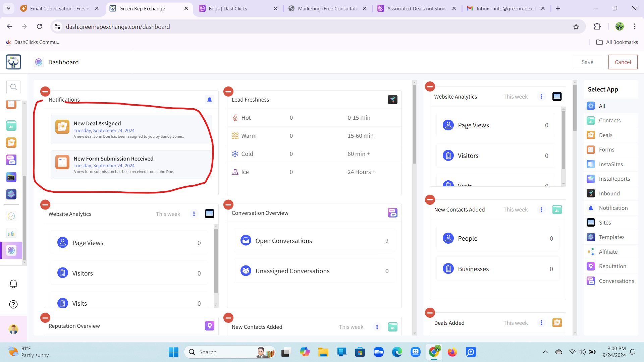Open Templates app icon in left sidebar
This screenshot has height=362, width=644.
tap(11, 194)
